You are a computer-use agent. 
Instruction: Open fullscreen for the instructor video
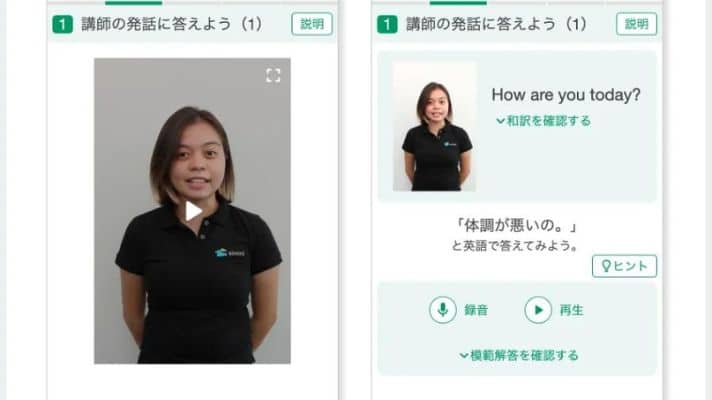click(273, 75)
